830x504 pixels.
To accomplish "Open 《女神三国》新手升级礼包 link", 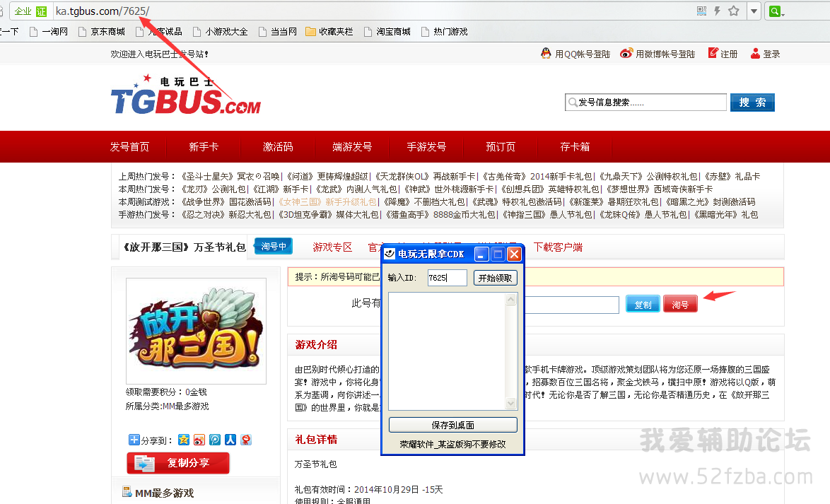I will click(327, 201).
